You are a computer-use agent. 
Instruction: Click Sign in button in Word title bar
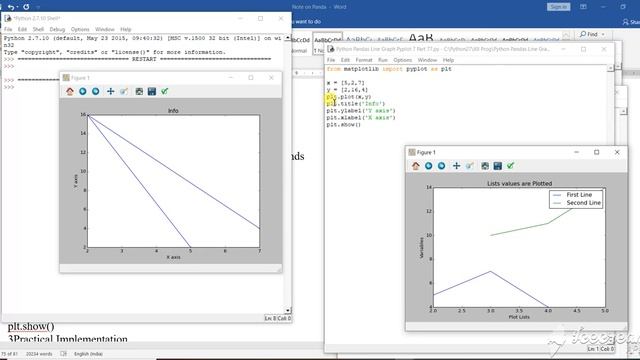(558, 7)
